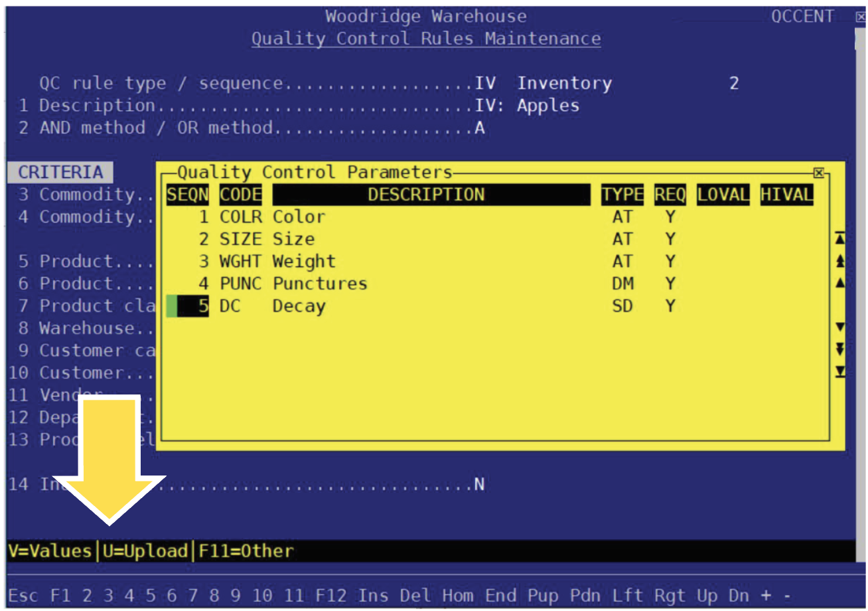Jump to top using scroll arrow with bar
Viewport: 868px width, 611px height.
[840, 238]
